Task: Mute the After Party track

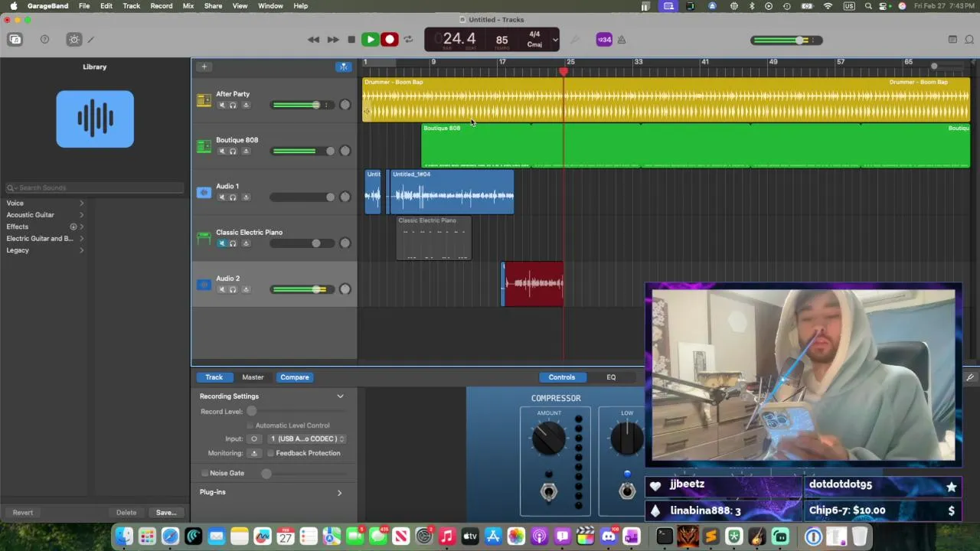Action: [222, 105]
